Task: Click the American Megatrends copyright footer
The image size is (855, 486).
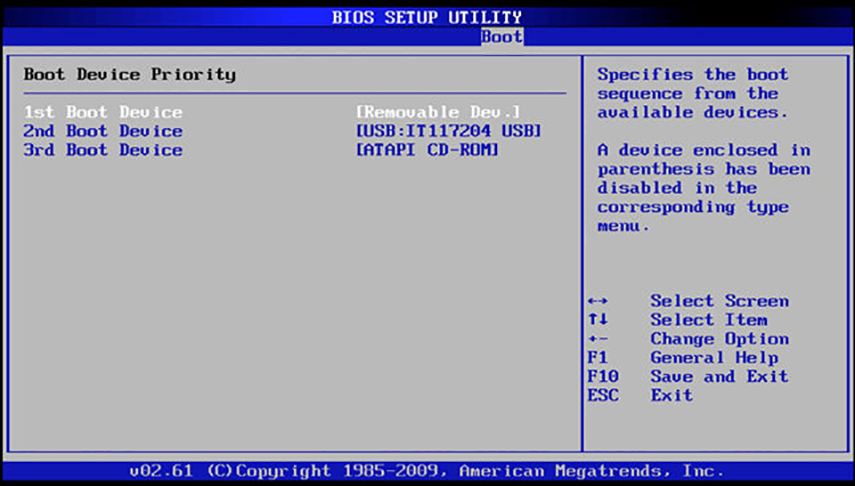Action: pyautogui.click(x=427, y=470)
